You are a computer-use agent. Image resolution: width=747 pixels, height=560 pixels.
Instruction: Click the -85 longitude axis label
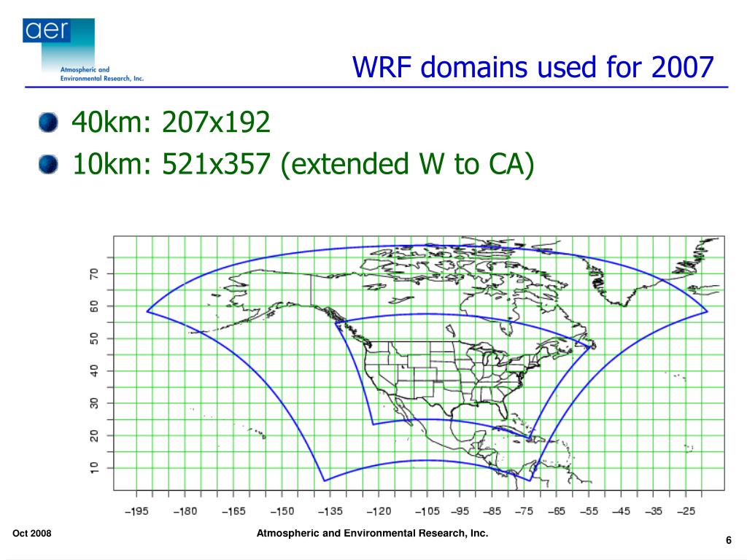(492, 511)
